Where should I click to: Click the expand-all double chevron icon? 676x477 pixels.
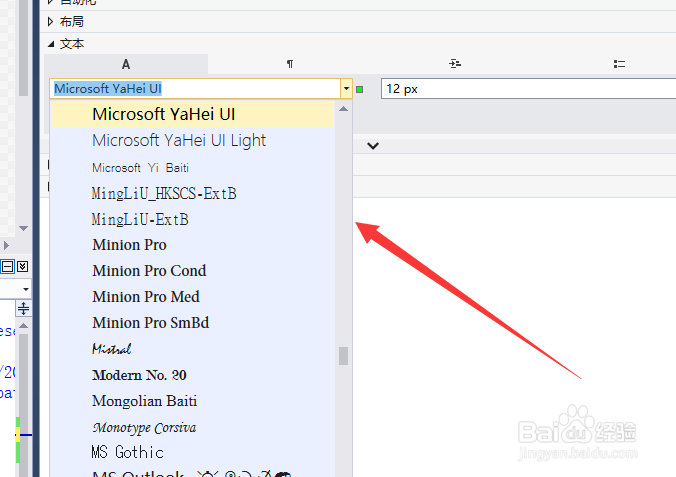tap(22, 267)
